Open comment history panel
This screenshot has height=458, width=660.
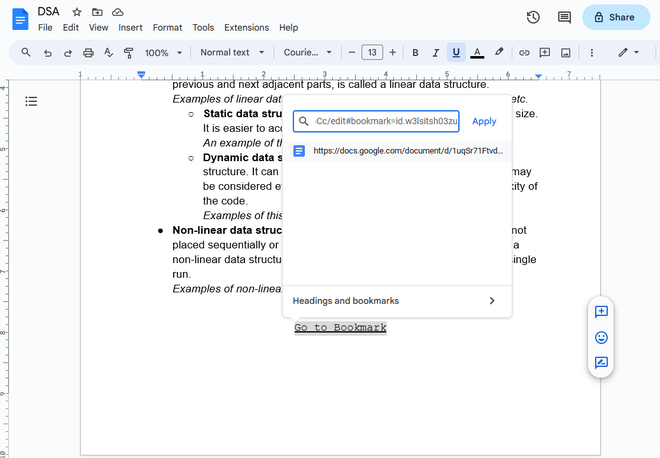click(564, 17)
